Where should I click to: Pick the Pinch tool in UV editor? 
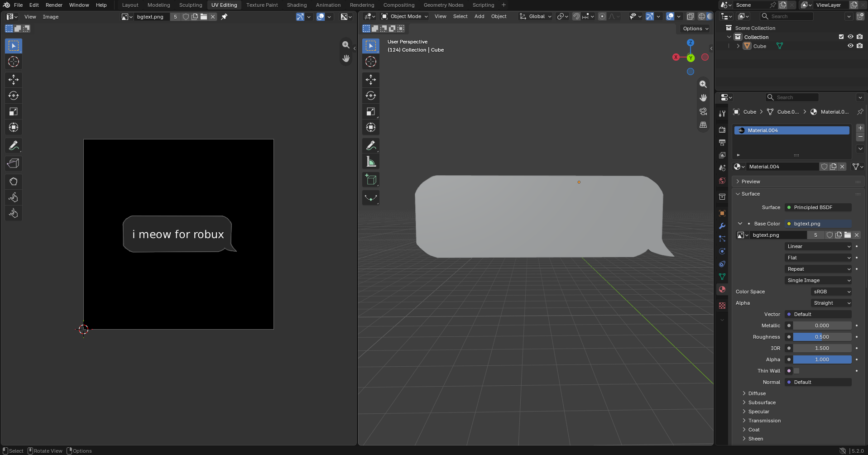(x=14, y=213)
